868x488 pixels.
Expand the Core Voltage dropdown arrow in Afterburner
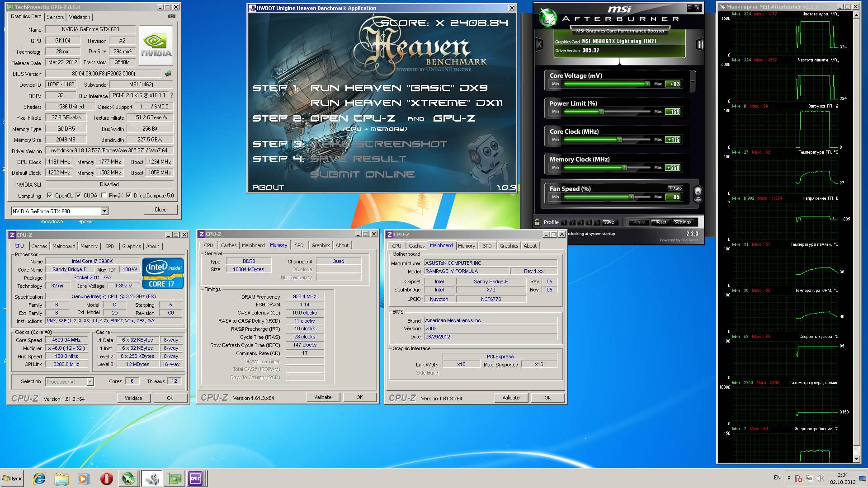click(692, 81)
